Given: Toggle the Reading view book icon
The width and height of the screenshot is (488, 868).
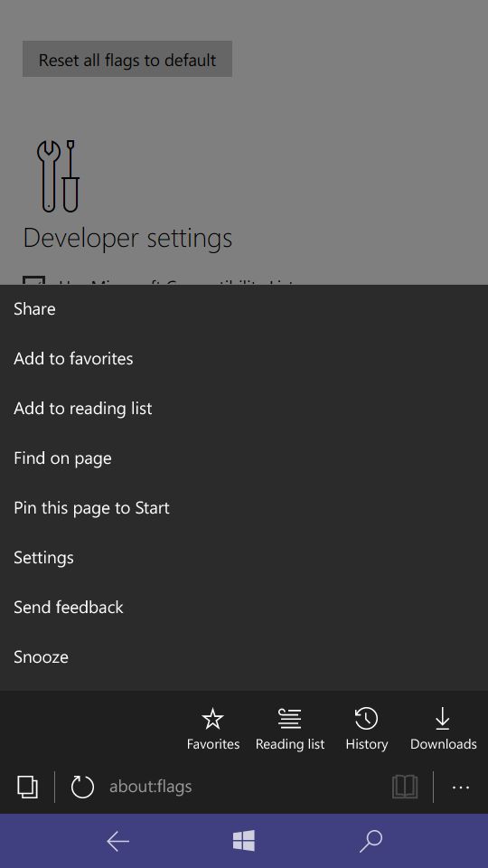Looking at the screenshot, I should click(x=405, y=787).
